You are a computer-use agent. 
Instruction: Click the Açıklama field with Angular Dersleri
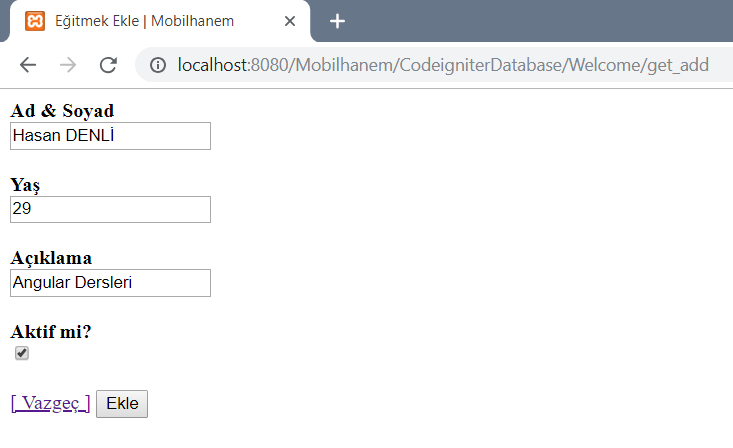coord(110,283)
